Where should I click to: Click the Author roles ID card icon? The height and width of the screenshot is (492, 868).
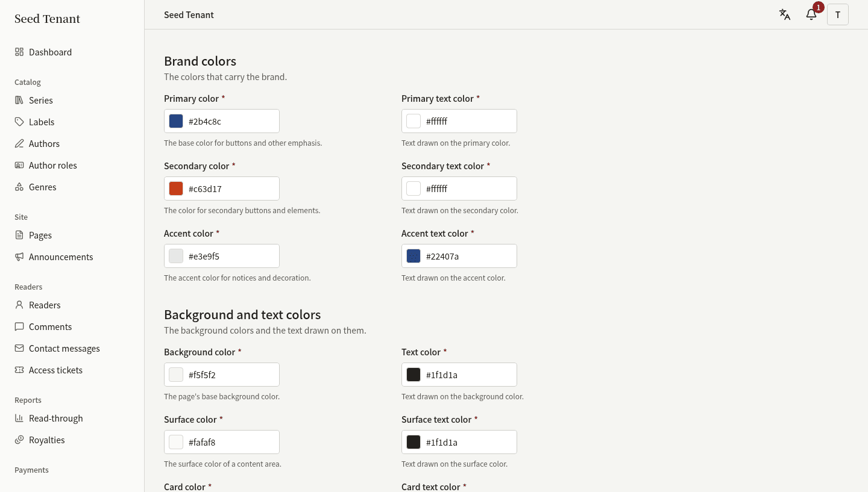tap(19, 166)
